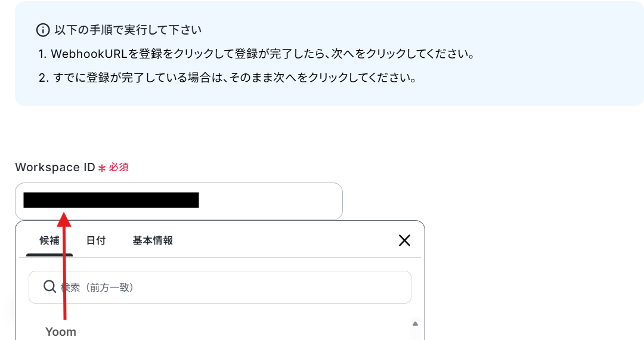This screenshot has width=644, height=340.
Task: Click the info circle icon beside 以下の手順
Action: 43,30
